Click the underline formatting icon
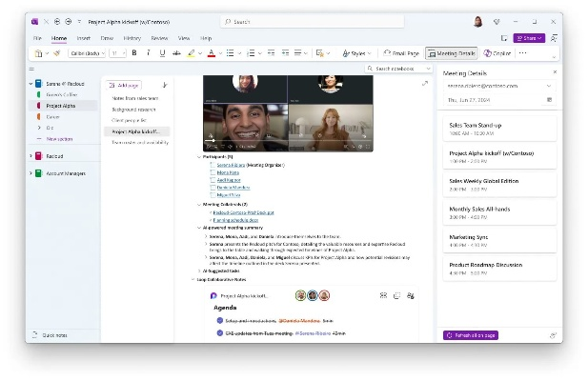This screenshot has height=381, width=588. click(x=162, y=53)
